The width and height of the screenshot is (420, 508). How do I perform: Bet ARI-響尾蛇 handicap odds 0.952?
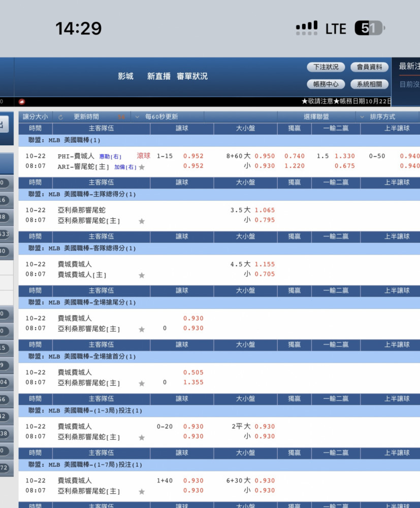193,166
